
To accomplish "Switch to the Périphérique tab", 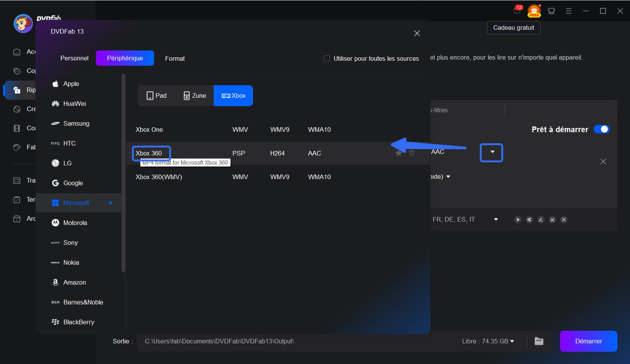I will (125, 58).
